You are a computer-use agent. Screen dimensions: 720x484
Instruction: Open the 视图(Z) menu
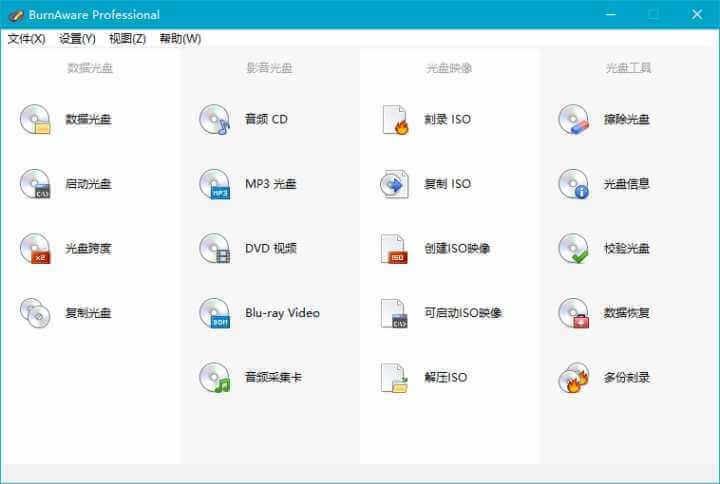click(127, 39)
